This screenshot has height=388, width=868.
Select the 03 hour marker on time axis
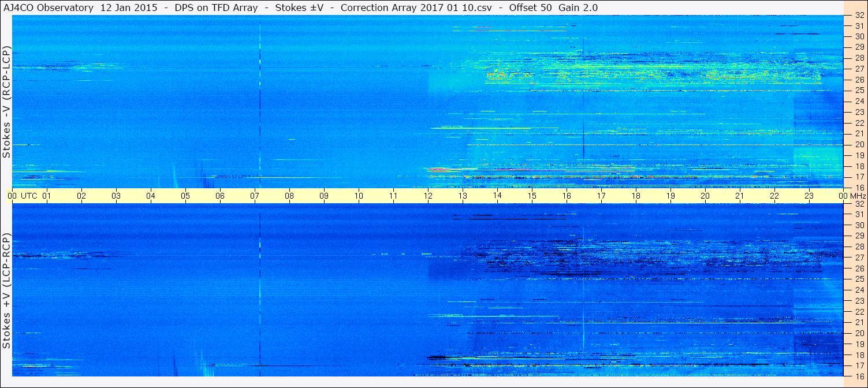[x=116, y=196]
